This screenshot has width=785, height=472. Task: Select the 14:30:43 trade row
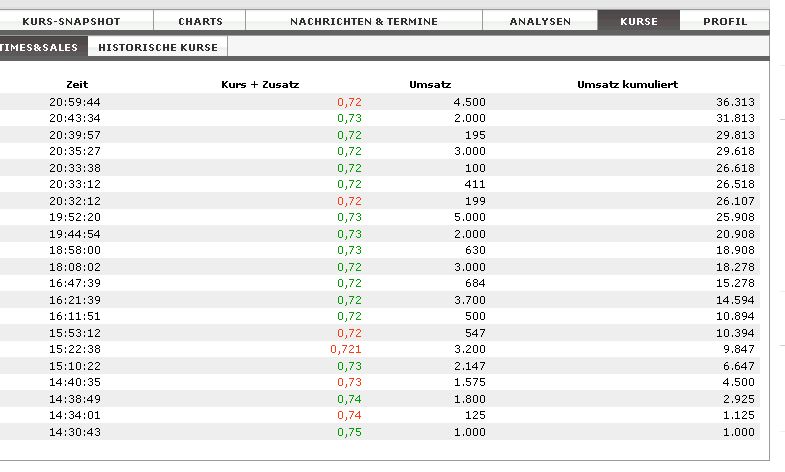pos(380,431)
